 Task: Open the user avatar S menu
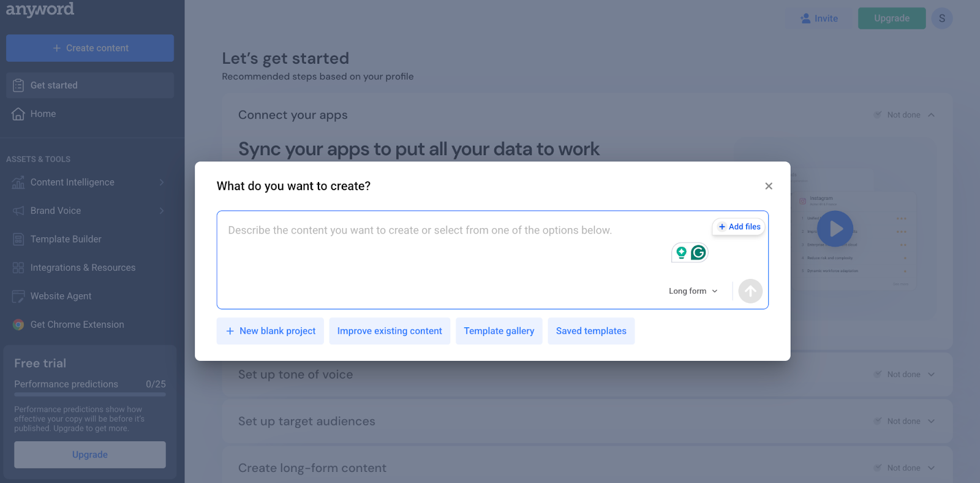point(942,18)
